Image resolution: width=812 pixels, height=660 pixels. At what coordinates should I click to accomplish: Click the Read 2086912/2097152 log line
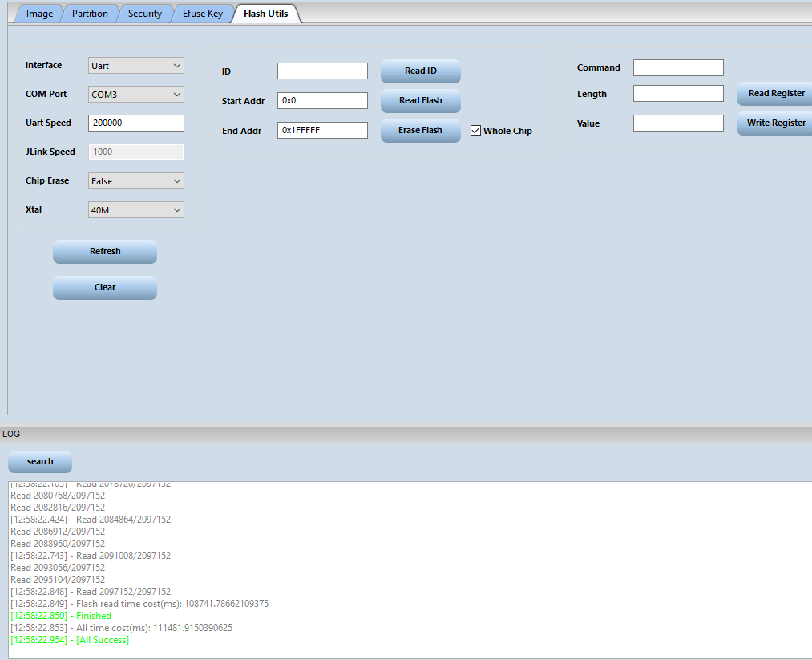click(x=58, y=532)
